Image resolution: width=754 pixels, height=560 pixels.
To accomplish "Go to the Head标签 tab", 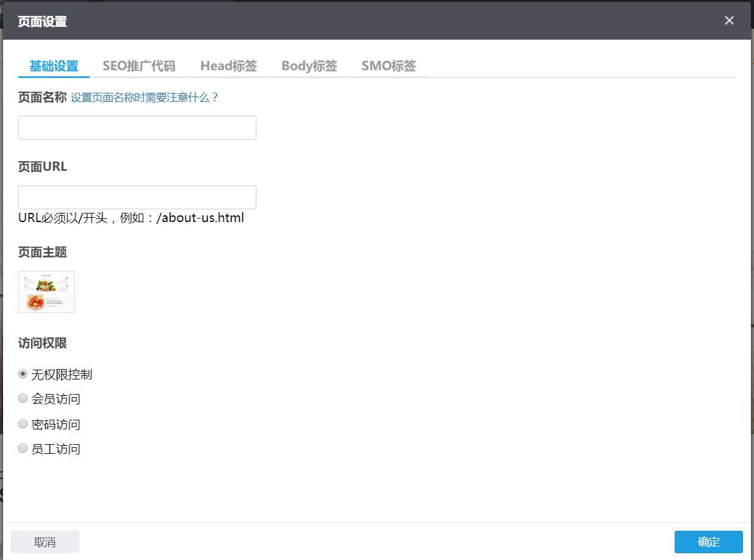I will pyautogui.click(x=228, y=66).
